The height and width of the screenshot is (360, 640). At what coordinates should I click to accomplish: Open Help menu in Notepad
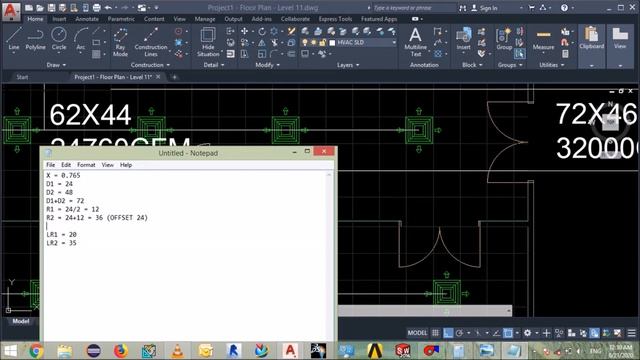point(126,165)
